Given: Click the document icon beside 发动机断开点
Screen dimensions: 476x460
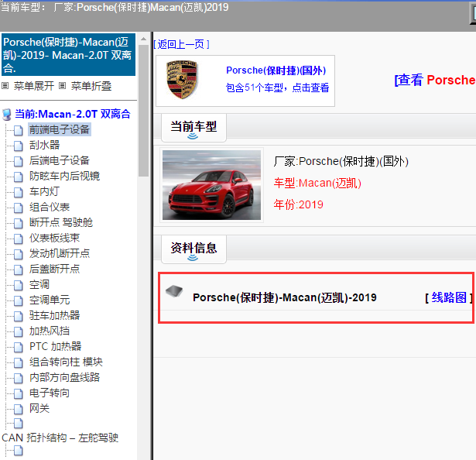Looking at the screenshot, I should coord(19,254).
